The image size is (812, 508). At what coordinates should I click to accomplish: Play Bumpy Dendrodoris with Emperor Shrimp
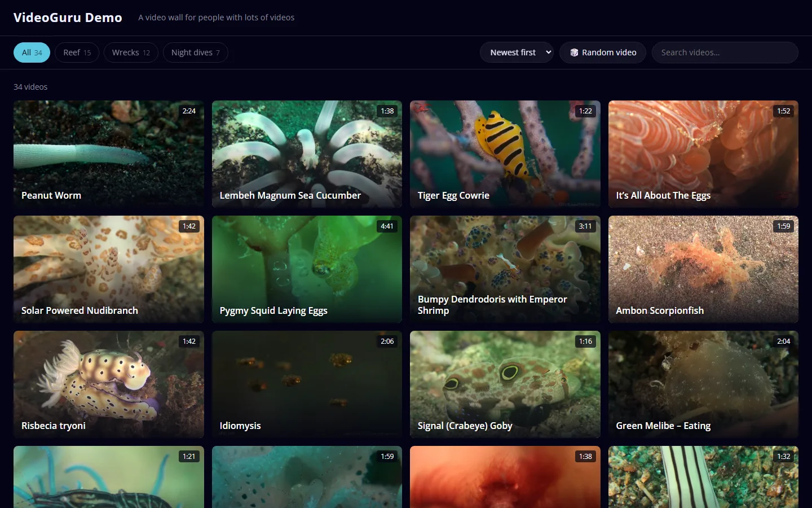coord(505,269)
